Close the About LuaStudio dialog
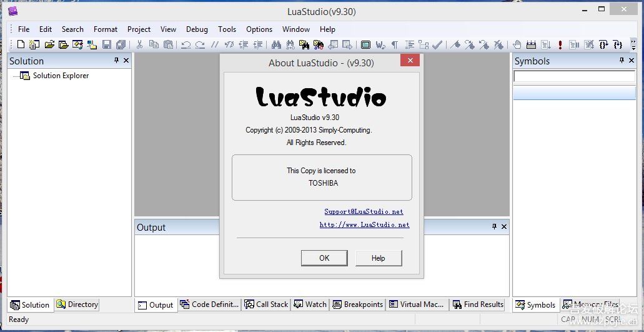This screenshot has width=644, height=332. point(410,61)
